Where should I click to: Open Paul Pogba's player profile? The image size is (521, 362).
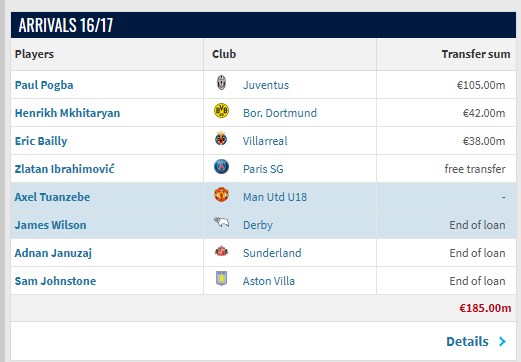coord(44,85)
